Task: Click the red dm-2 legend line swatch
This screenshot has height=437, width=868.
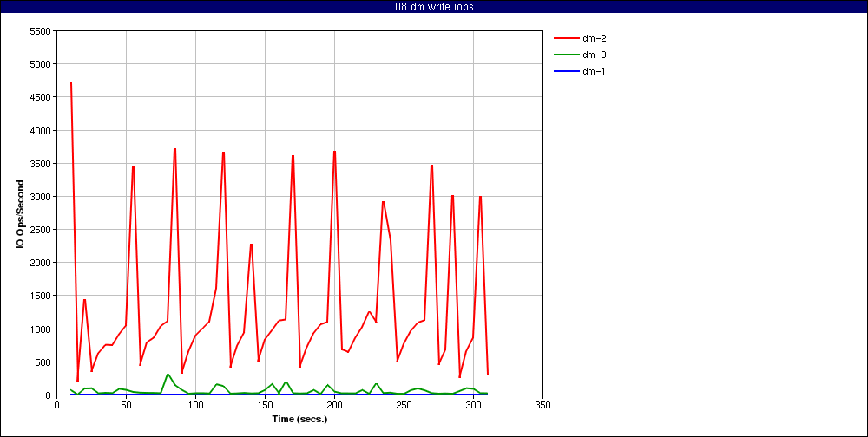Action: pos(566,38)
